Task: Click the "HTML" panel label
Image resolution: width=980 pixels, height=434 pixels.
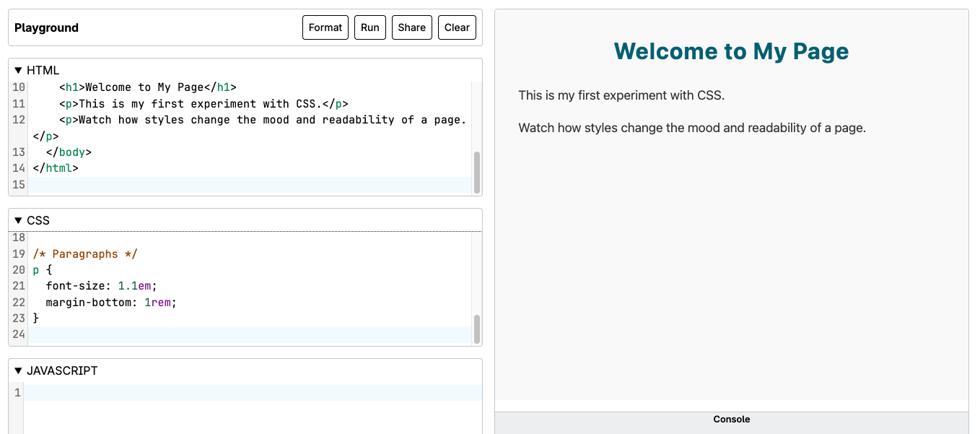Action: pos(43,70)
